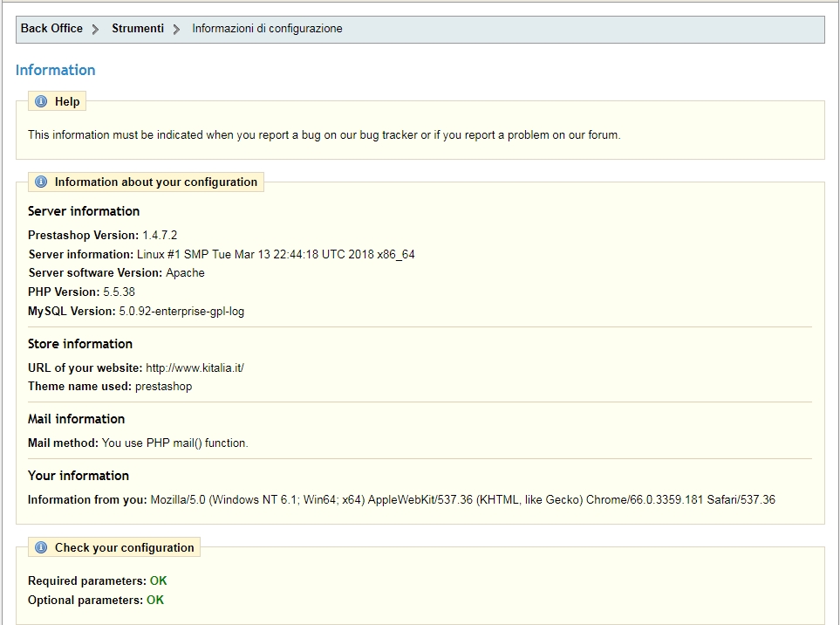The height and width of the screenshot is (625, 840).
Task: Select Informazioni di configurazione breadcrumb text
Action: (267, 29)
